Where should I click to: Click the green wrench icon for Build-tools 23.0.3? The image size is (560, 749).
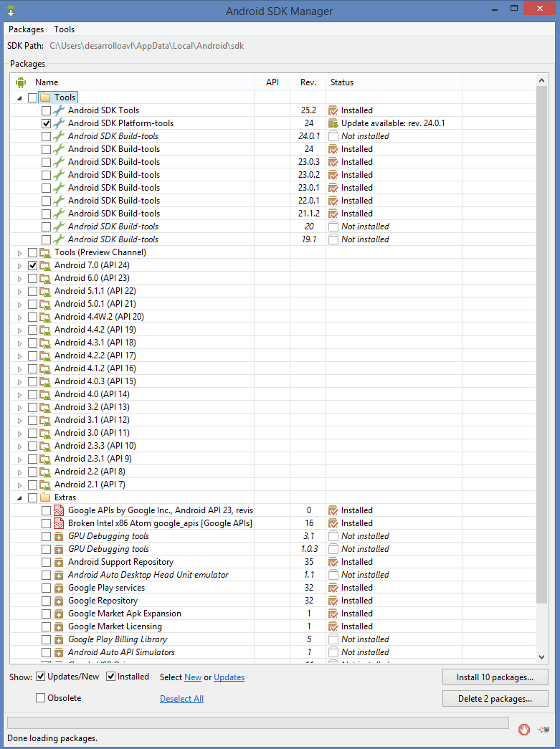click(x=59, y=162)
